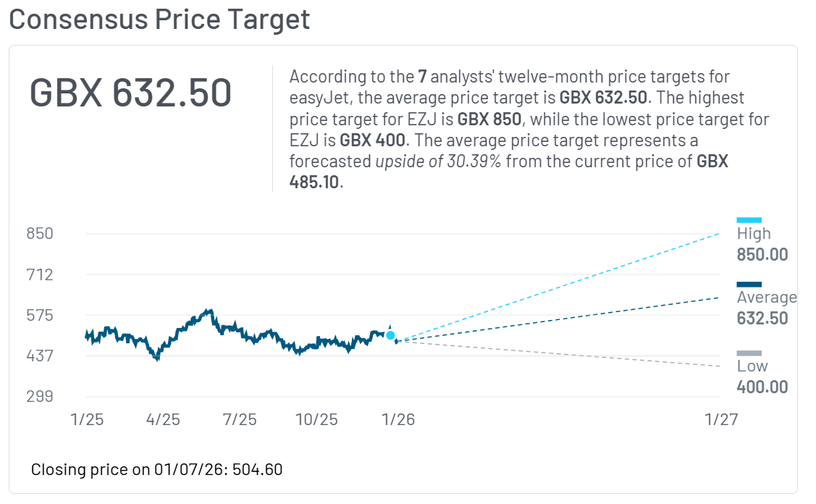The height and width of the screenshot is (504, 816).
Task: Select the Low 400.00 target label
Action: 762,377
